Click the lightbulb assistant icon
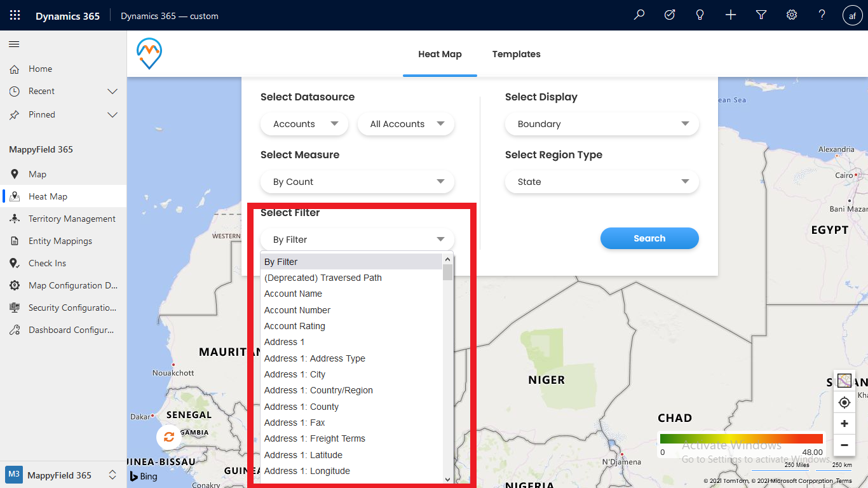The image size is (868, 488). tap(700, 15)
